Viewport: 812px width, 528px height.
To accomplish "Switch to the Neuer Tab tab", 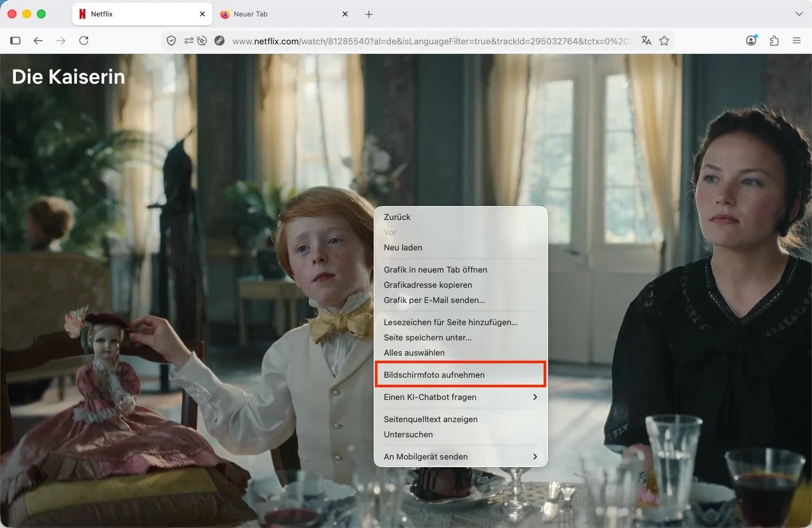I will (285, 14).
